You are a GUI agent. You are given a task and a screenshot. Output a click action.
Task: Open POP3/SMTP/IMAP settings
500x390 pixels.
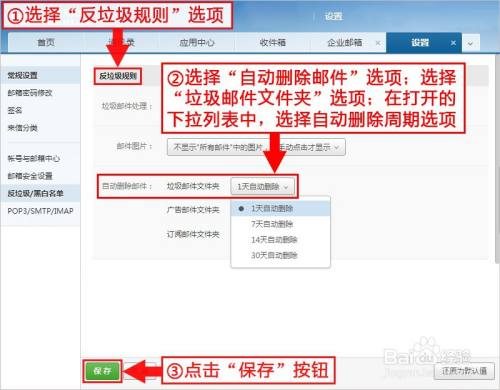[40, 211]
